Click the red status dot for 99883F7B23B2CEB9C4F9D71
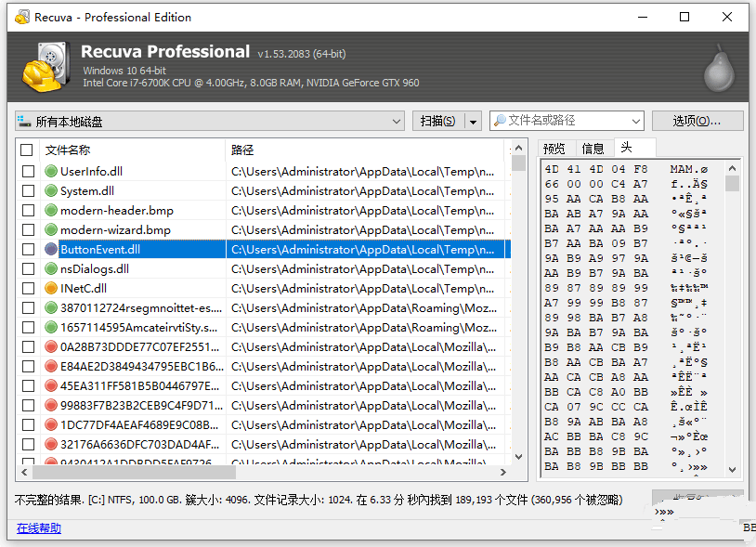 click(51, 405)
